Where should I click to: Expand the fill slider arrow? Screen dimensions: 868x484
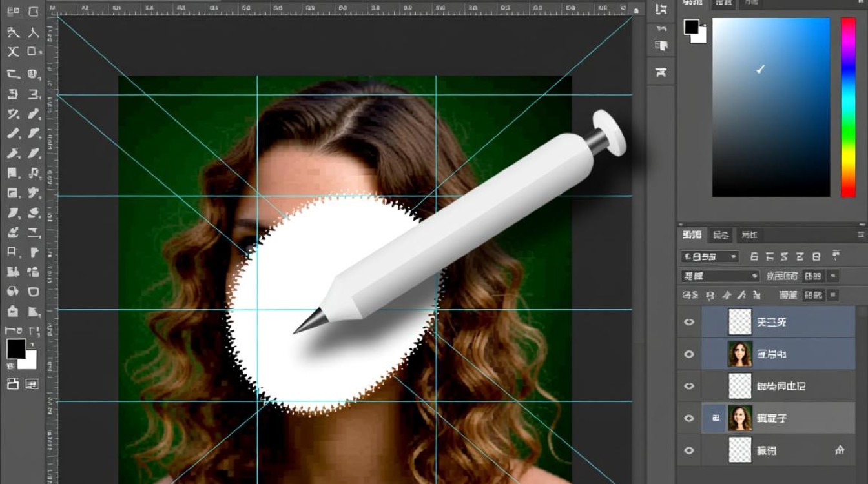pyautogui.click(x=833, y=296)
